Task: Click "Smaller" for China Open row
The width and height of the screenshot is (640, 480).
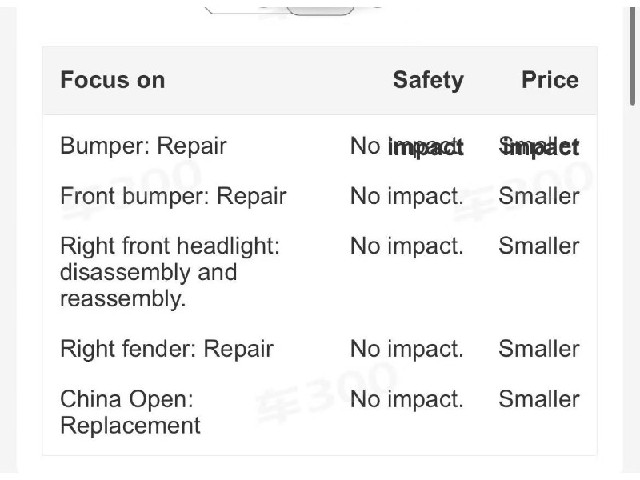Action: (539, 399)
